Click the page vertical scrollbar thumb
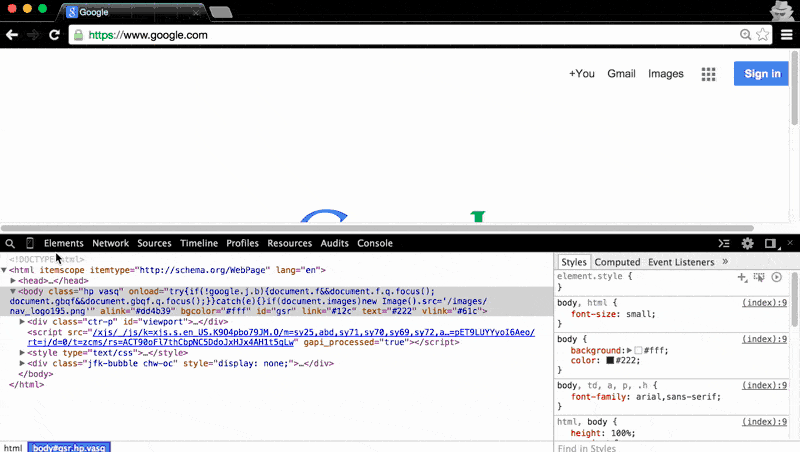The image size is (800, 452). (x=794, y=88)
